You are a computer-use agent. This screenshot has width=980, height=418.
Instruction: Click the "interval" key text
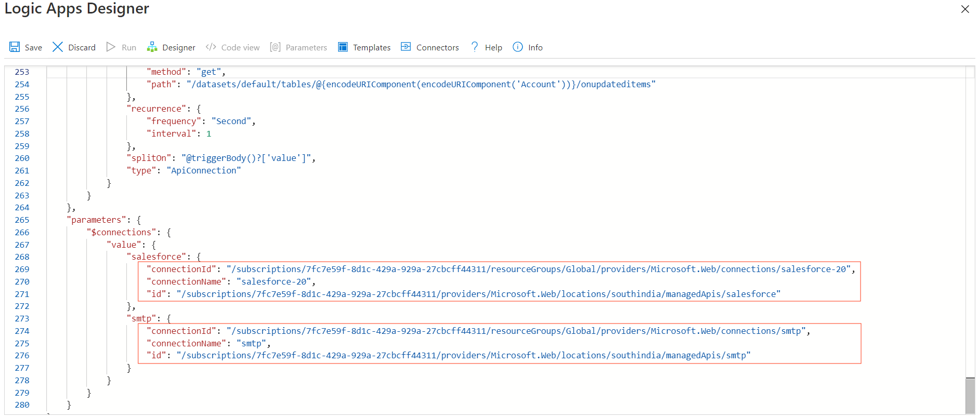click(x=171, y=133)
